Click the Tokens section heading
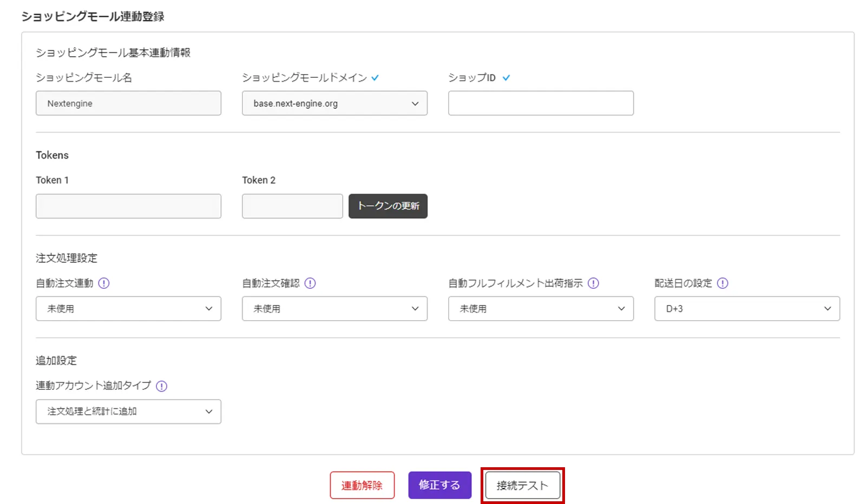The height and width of the screenshot is (504, 867). click(52, 155)
